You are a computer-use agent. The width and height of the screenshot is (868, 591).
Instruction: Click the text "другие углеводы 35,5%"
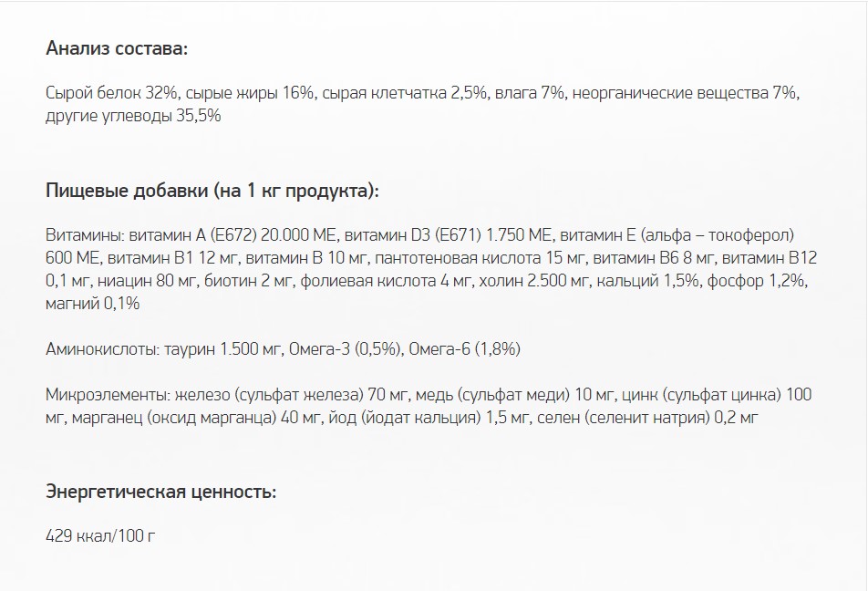point(132,116)
